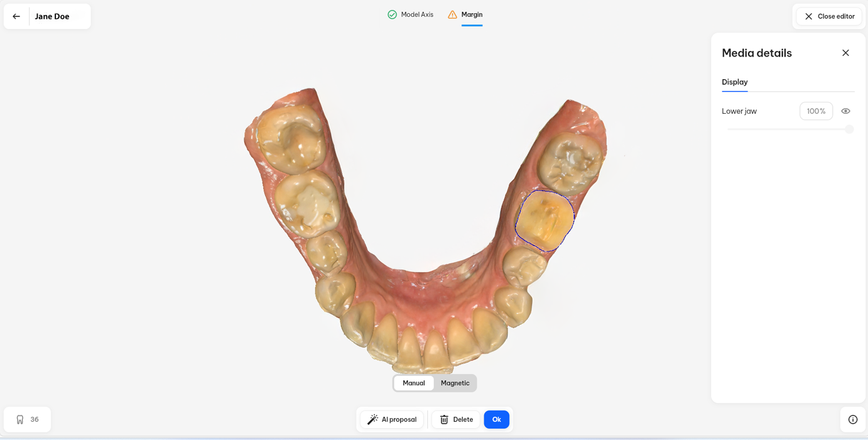Click the tooth outlined by the blue margin line

pyautogui.click(x=545, y=221)
